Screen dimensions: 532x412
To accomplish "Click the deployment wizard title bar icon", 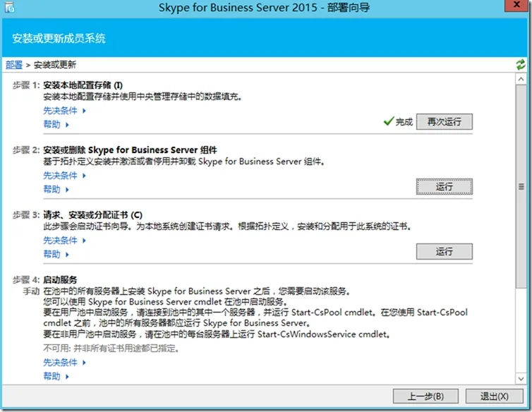I will click(x=9, y=8).
